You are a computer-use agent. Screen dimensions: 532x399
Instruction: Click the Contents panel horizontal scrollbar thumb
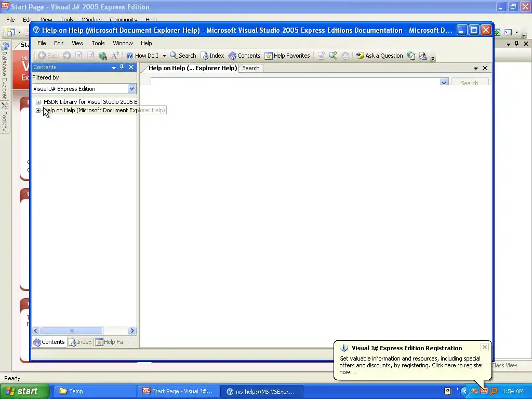coord(72,331)
